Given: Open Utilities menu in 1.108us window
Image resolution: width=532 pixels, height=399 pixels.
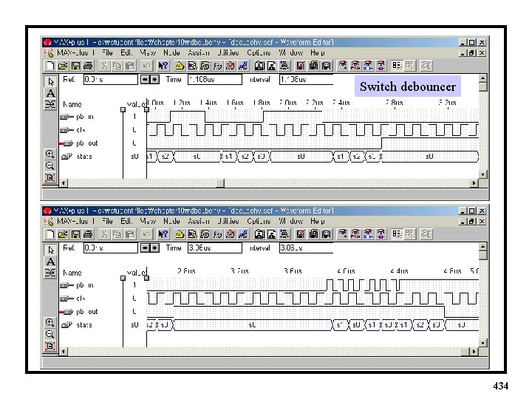Looking at the screenshot, I should click(228, 53).
